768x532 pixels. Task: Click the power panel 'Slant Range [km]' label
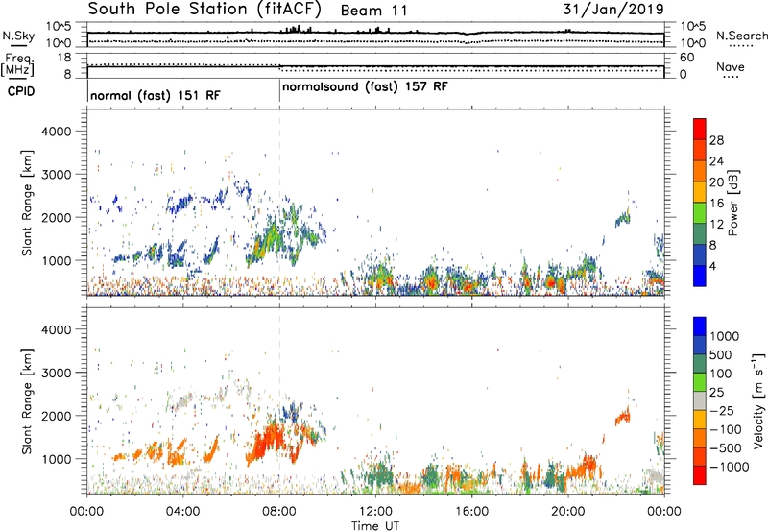(28, 203)
